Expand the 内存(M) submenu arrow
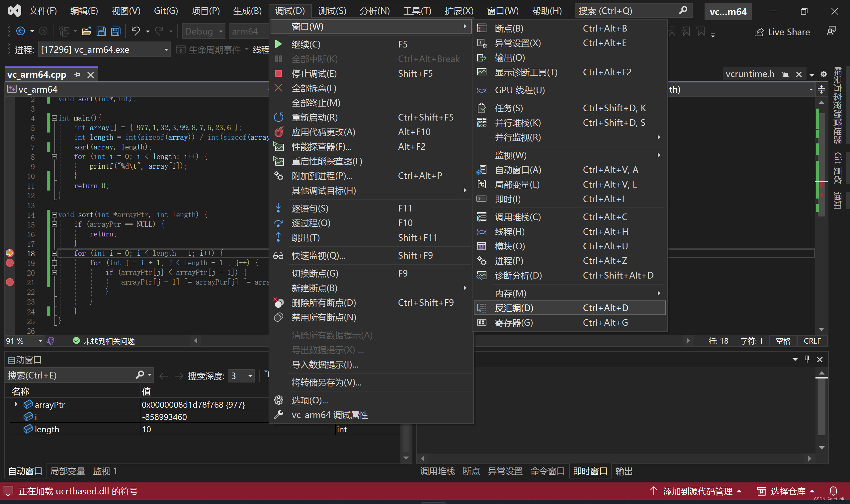 click(x=659, y=294)
